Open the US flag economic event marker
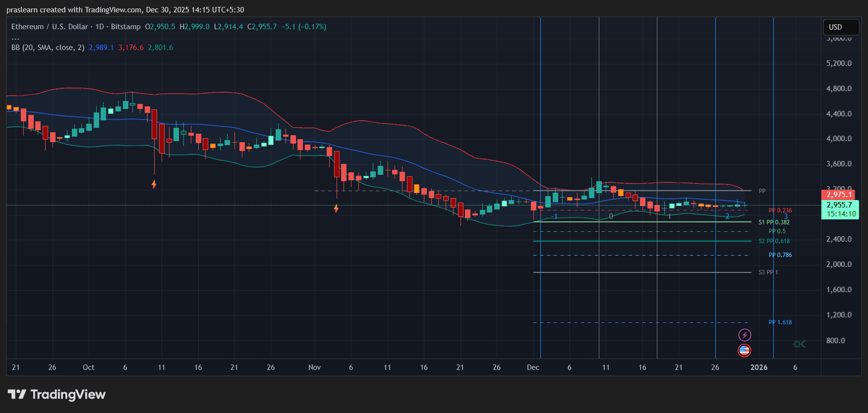868x413 pixels. pyautogui.click(x=744, y=351)
